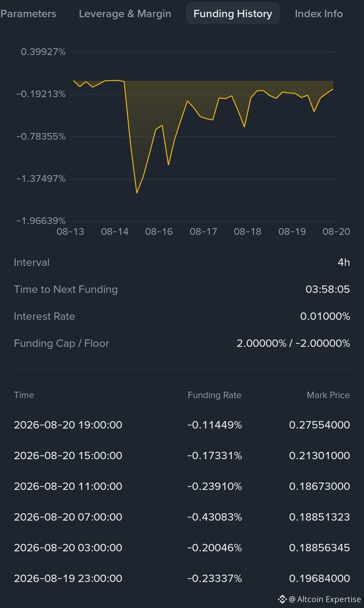364x608 pixels.
Task: Click the 4h Interval value
Action: click(x=344, y=262)
